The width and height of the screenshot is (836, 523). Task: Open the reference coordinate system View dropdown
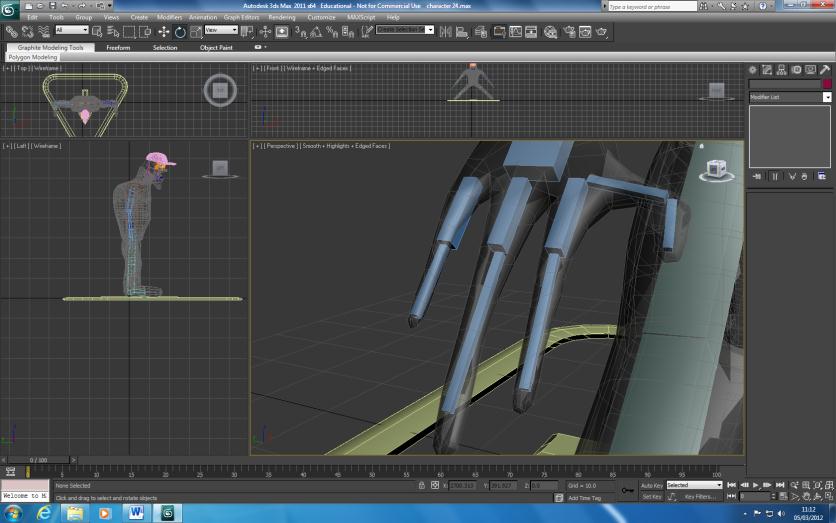pyautogui.click(x=221, y=30)
